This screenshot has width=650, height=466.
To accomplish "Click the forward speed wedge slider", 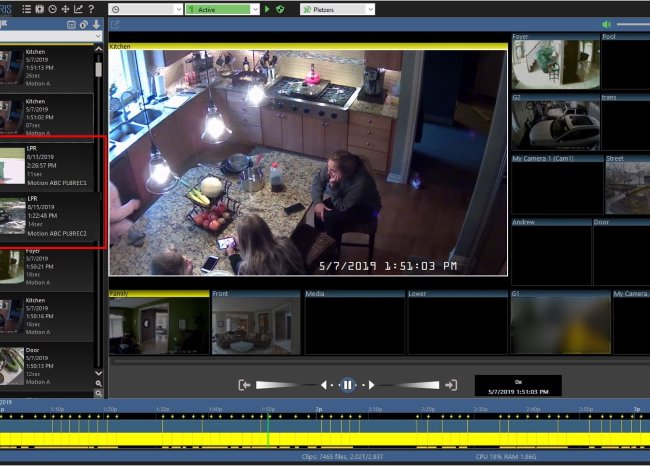I will pyautogui.click(x=409, y=385).
